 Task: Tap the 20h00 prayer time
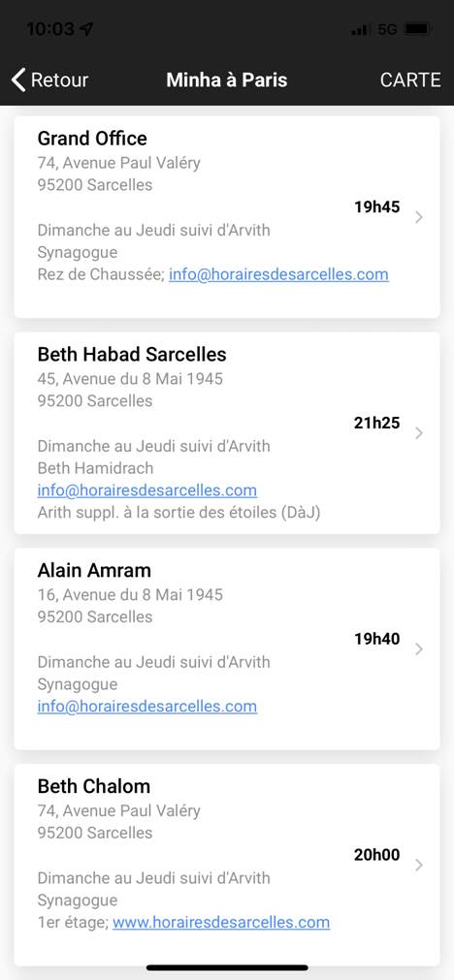pyautogui.click(x=377, y=854)
